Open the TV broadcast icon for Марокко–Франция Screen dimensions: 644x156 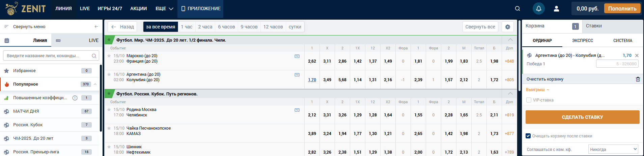pos(297,56)
